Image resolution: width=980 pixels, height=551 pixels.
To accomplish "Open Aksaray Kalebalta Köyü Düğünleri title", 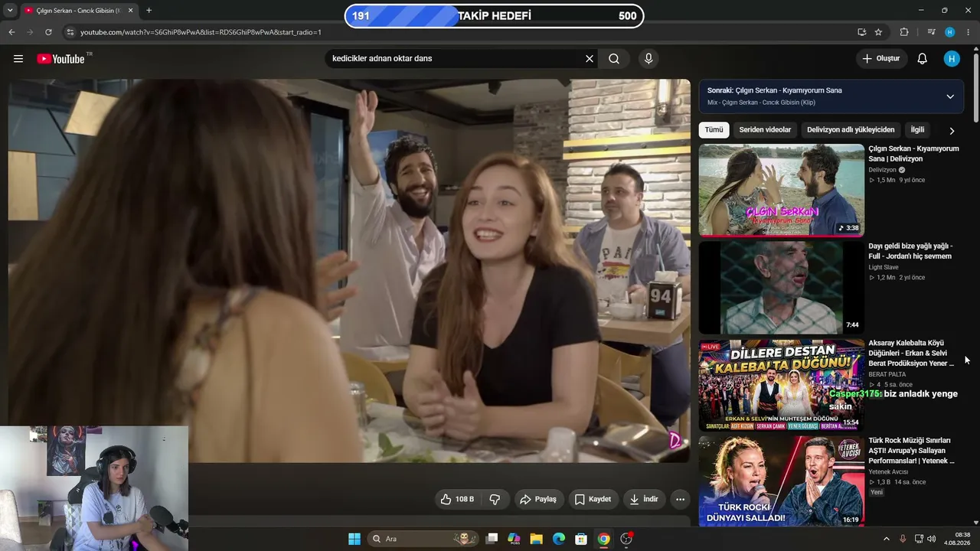I will [x=911, y=353].
